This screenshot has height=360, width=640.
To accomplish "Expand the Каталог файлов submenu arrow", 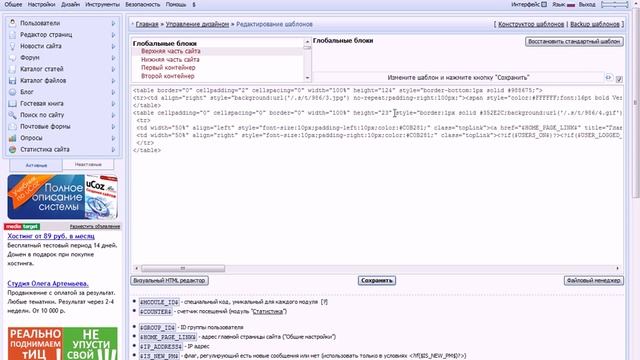I will (113, 80).
